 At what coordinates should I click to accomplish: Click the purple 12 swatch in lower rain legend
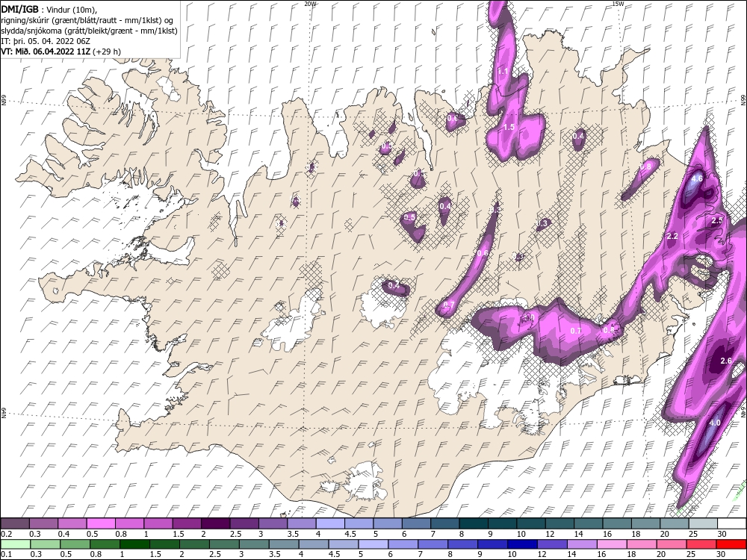click(552, 544)
